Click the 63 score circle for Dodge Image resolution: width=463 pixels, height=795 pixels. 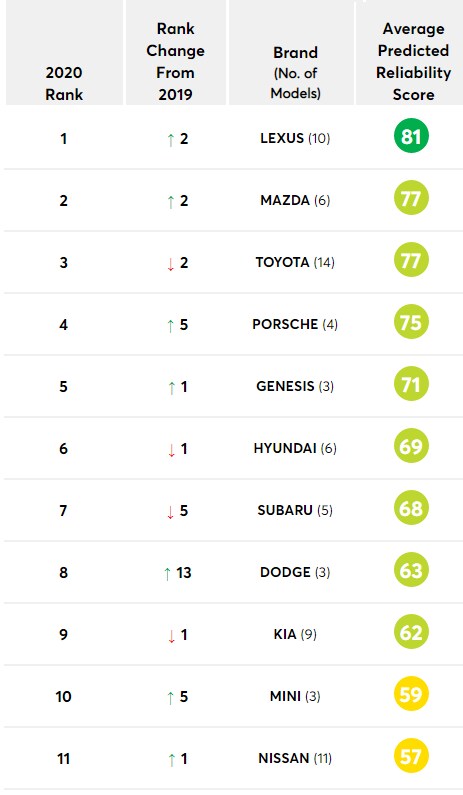411,570
